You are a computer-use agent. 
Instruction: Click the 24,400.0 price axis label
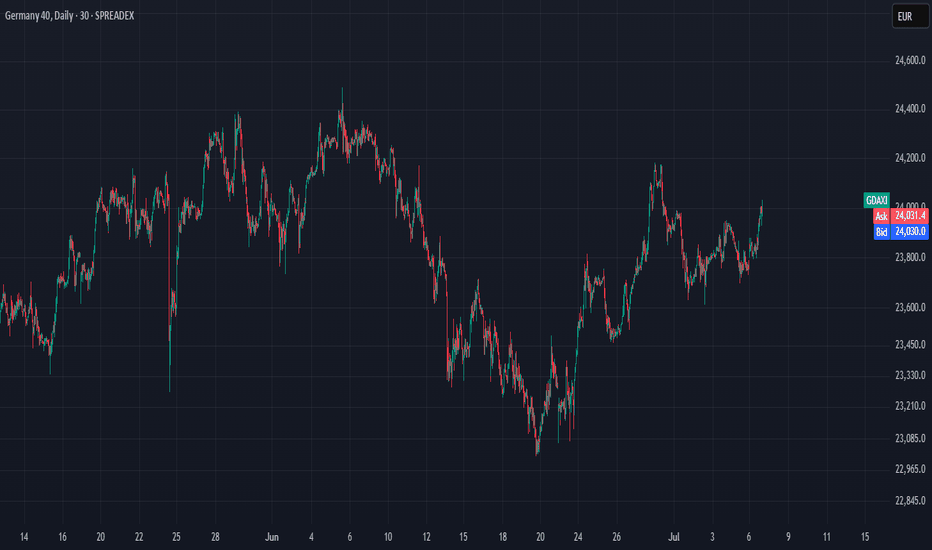pos(910,108)
